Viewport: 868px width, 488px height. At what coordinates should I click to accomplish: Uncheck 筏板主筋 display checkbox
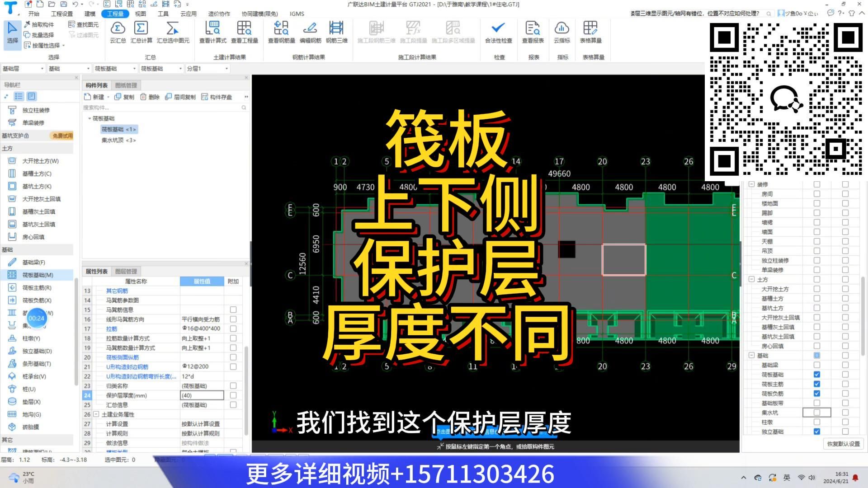816,384
